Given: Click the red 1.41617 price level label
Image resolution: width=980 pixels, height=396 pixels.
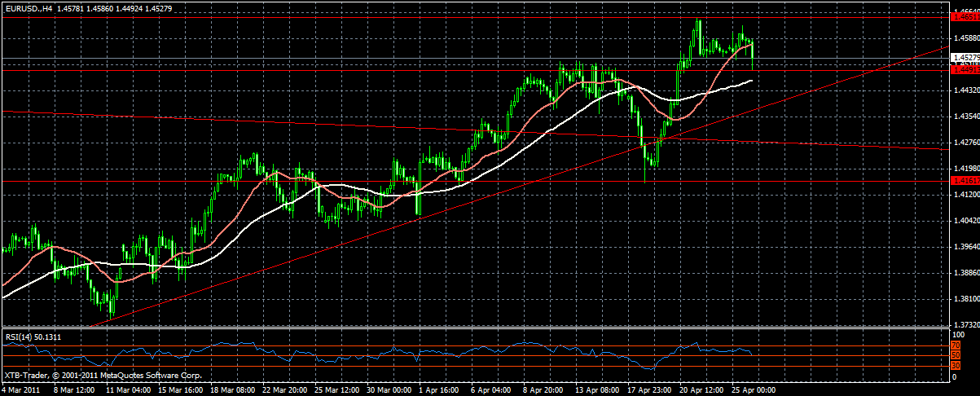Looking at the screenshot, I should point(965,181).
